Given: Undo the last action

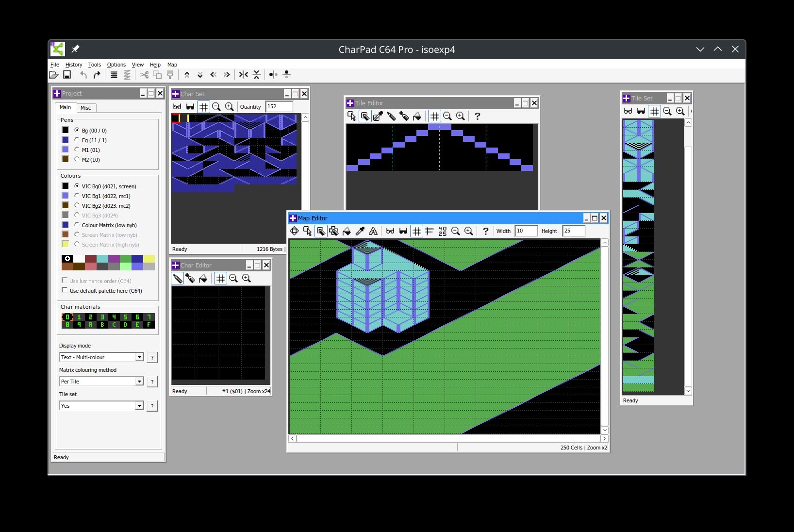Looking at the screenshot, I should [83, 75].
